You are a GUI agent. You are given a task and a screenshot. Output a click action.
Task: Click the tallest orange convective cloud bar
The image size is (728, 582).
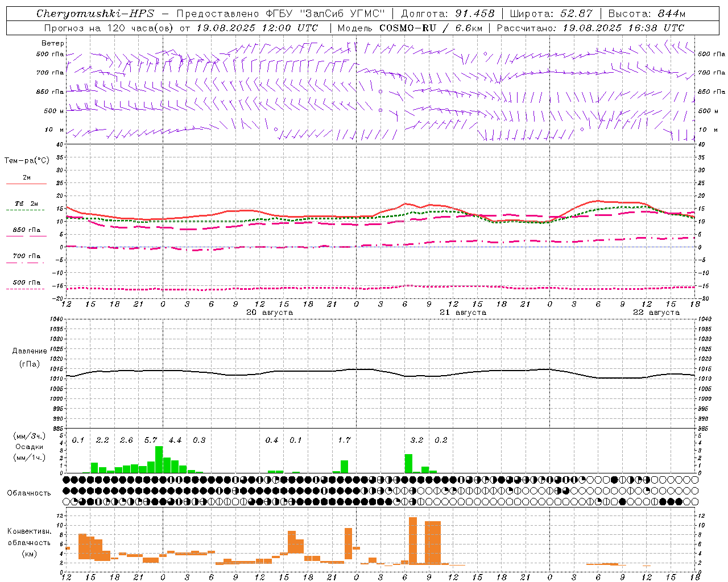413,541
